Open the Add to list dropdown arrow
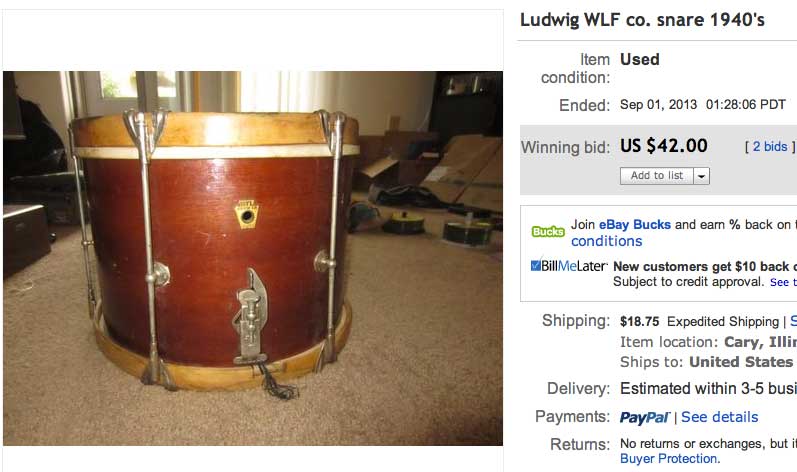The height and width of the screenshot is (472, 797). (701, 176)
